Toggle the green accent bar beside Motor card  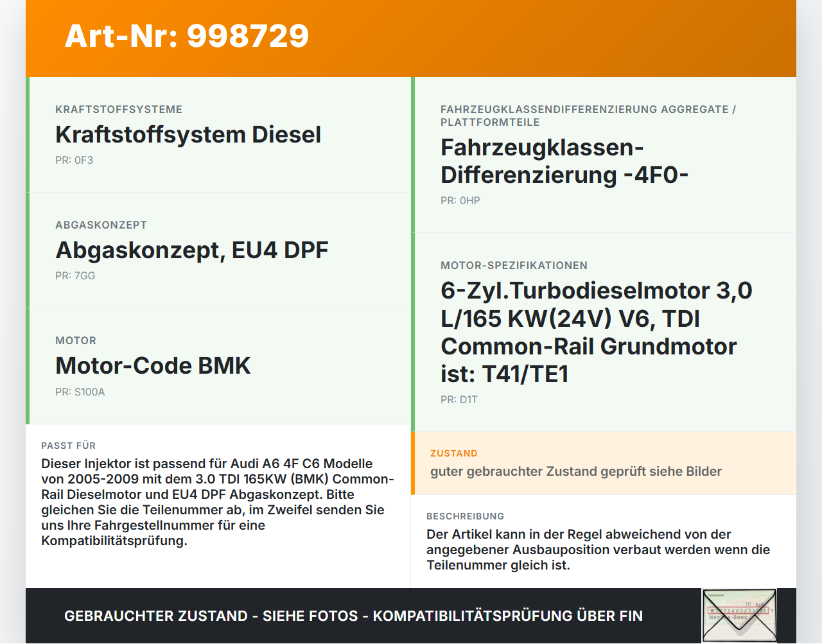[27, 366]
